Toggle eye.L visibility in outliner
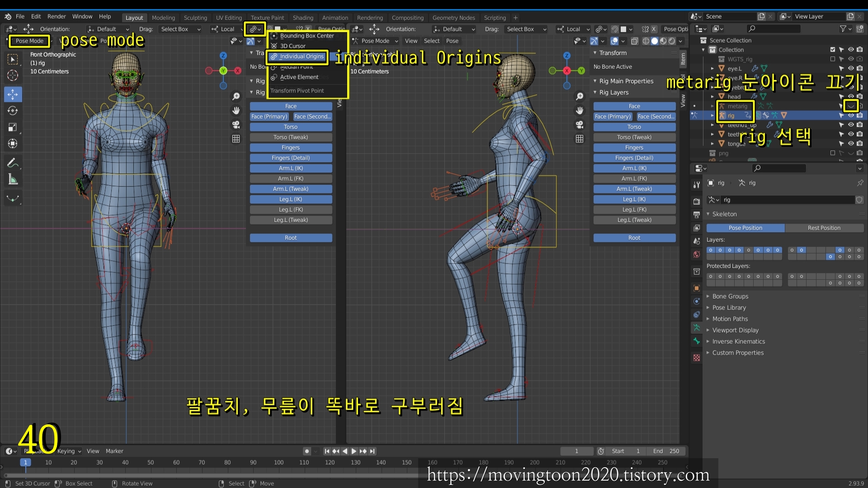 pyautogui.click(x=851, y=68)
